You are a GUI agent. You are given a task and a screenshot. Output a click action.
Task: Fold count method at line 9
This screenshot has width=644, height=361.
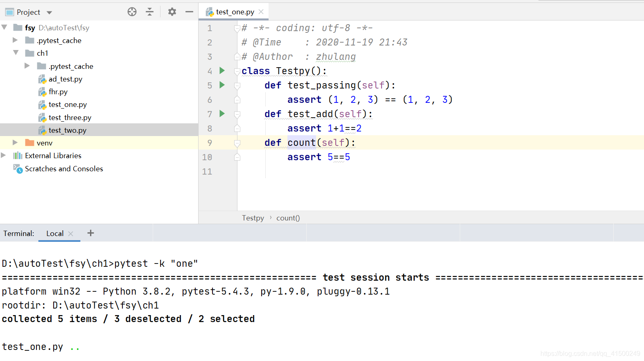[237, 143]
